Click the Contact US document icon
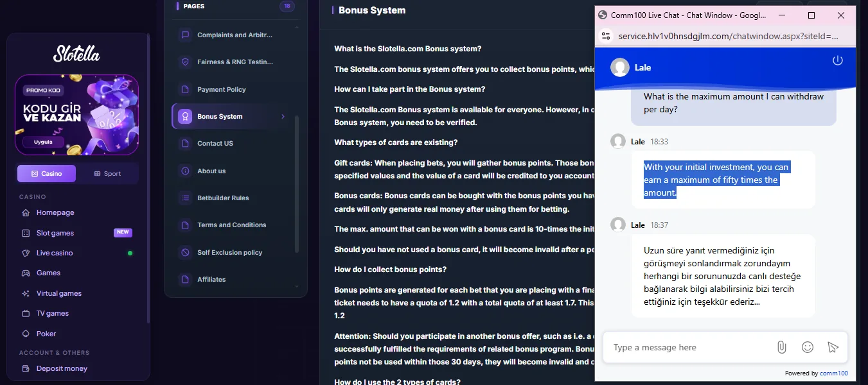The width and height of the screenshot is (868, 385). tap(185, 144)
